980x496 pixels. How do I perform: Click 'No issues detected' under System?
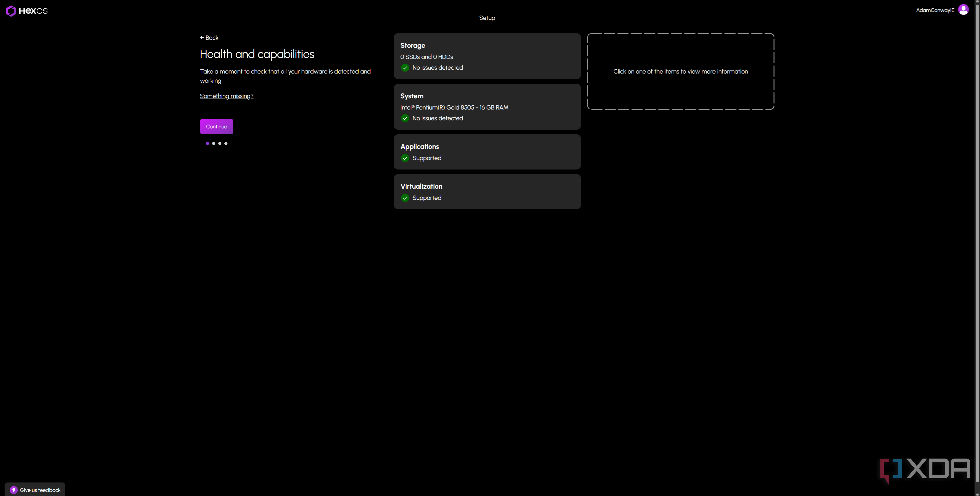coord(438,118)
